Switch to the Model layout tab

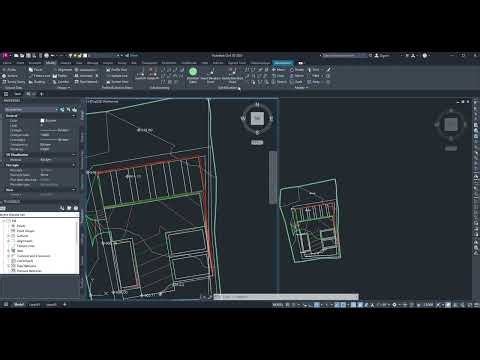19,304
